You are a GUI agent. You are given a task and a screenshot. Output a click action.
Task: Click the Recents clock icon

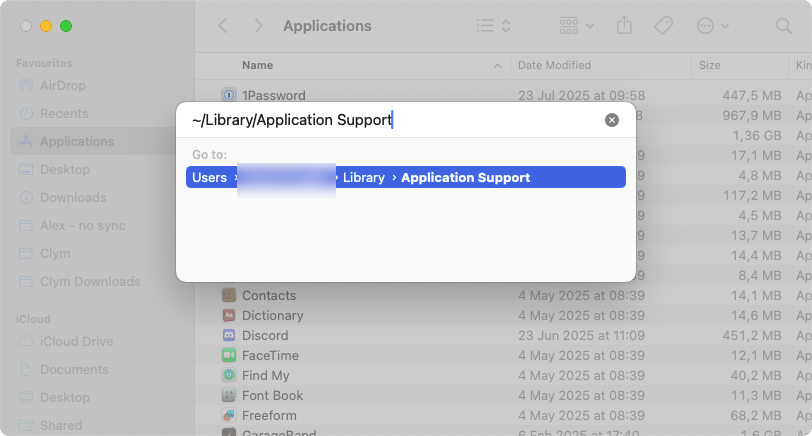[26, 113]
